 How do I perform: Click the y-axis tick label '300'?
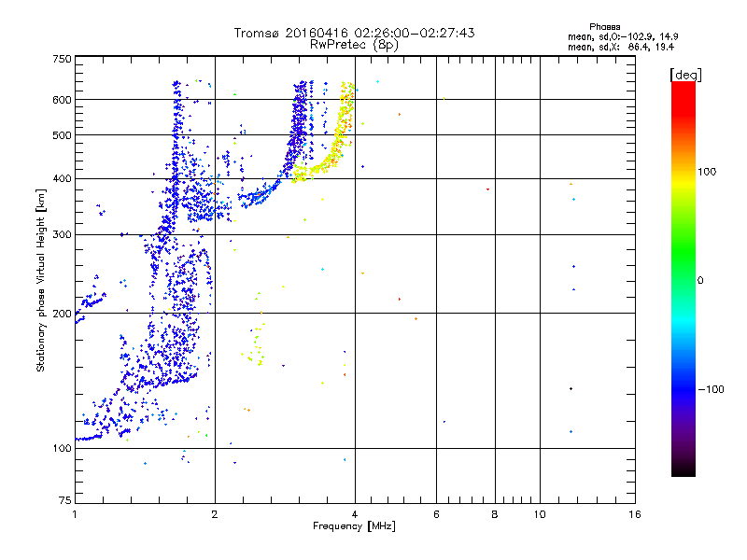(62, 235)
